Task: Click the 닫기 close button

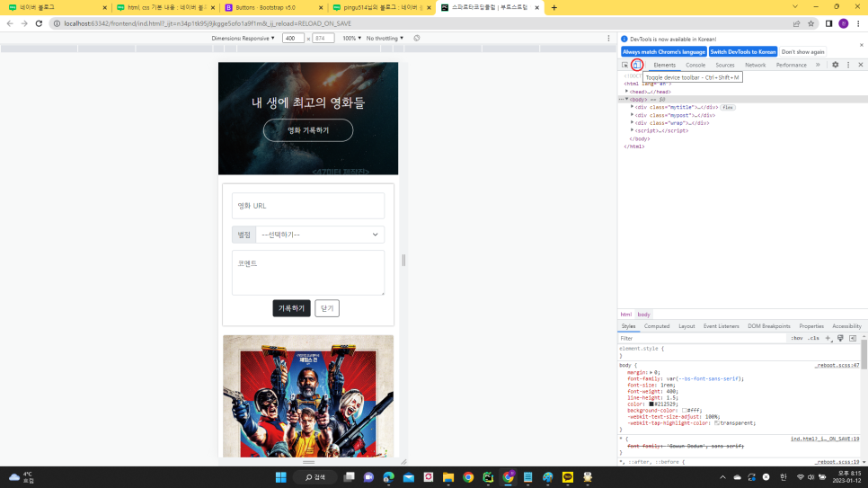Action: click(327, 308)
